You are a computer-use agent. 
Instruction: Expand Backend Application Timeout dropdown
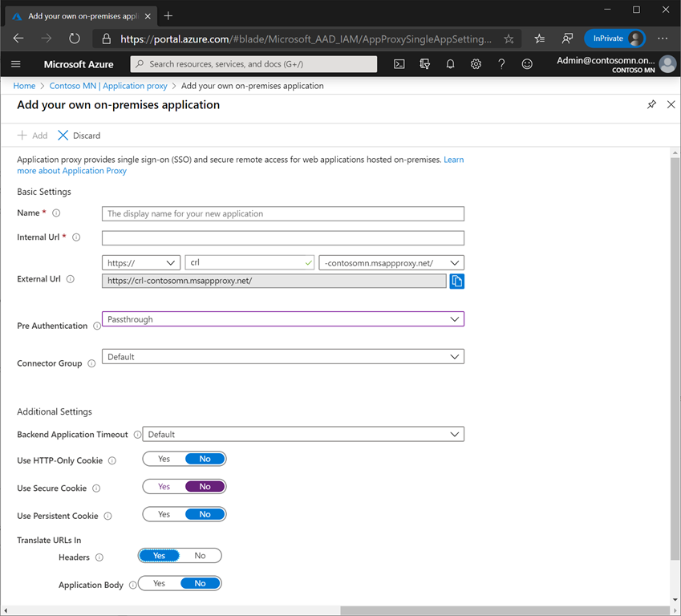pyautogui.click(x=302, y=434)
